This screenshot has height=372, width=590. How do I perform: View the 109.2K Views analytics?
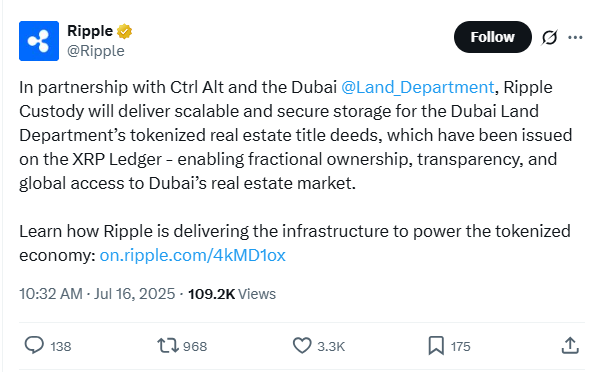click(x=232, y=294)
